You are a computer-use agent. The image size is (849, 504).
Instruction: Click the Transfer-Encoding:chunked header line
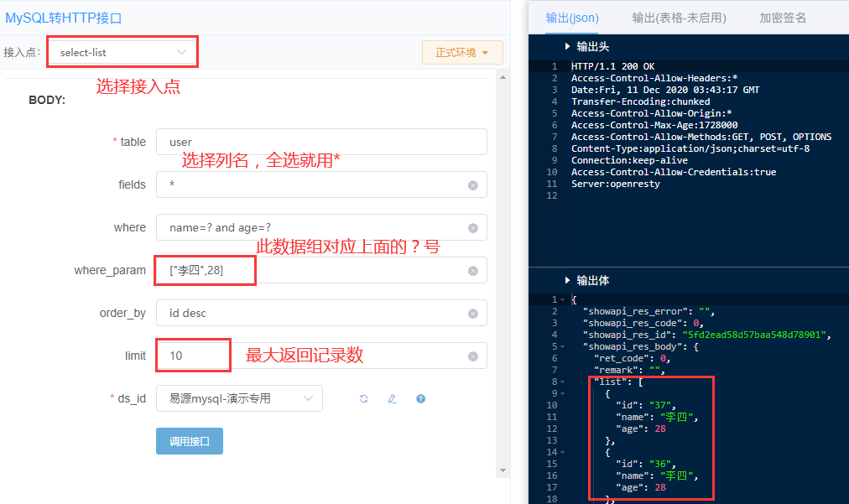pyautogui.click(x=641, y=101)
